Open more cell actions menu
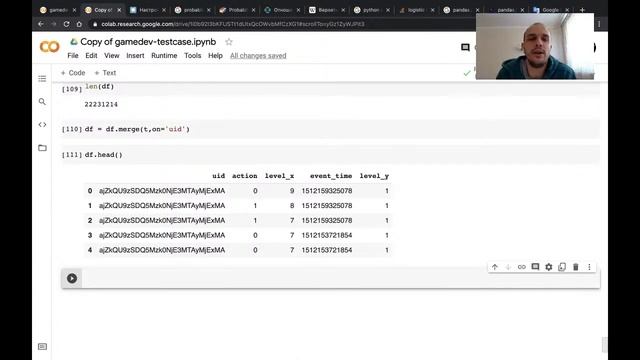The width and height of the screenshot is (640, 360). click(x=589, y=267)
